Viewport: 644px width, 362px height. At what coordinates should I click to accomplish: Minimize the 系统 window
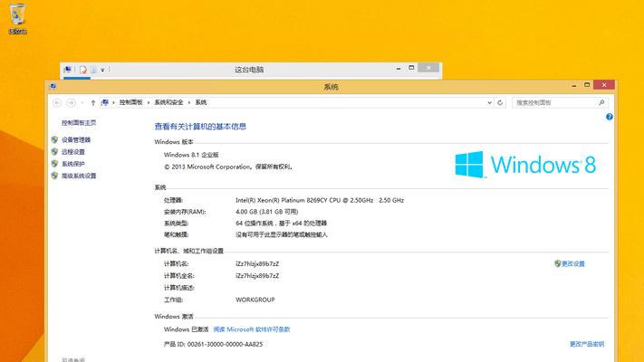pos(574,85)
